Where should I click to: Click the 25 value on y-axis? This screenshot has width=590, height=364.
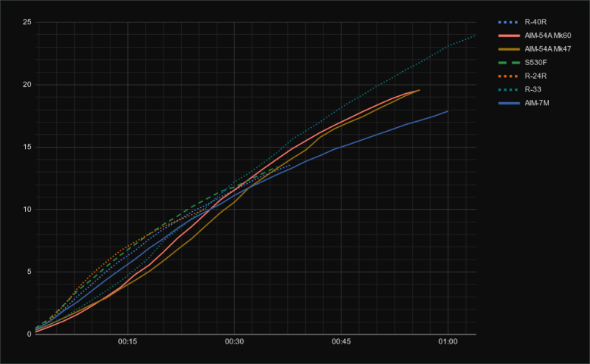coord(27,22)
